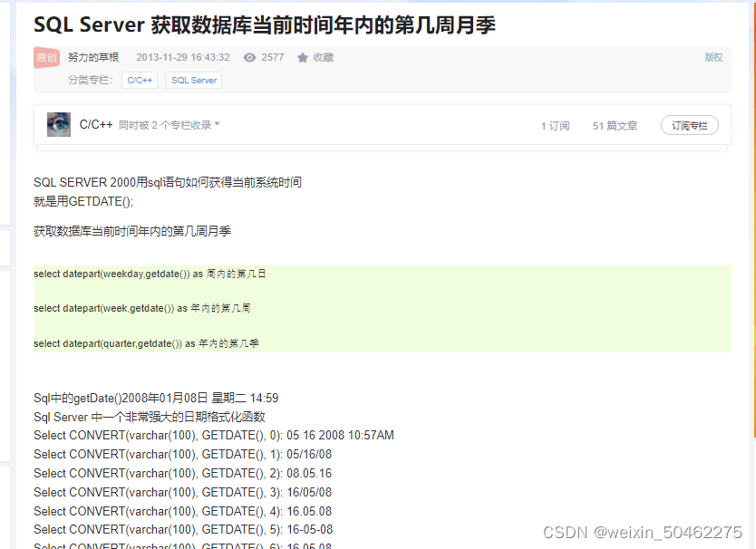Open the 版权 copyright link
Viewport: 756px width, 549px height.
tap(713, 57)
